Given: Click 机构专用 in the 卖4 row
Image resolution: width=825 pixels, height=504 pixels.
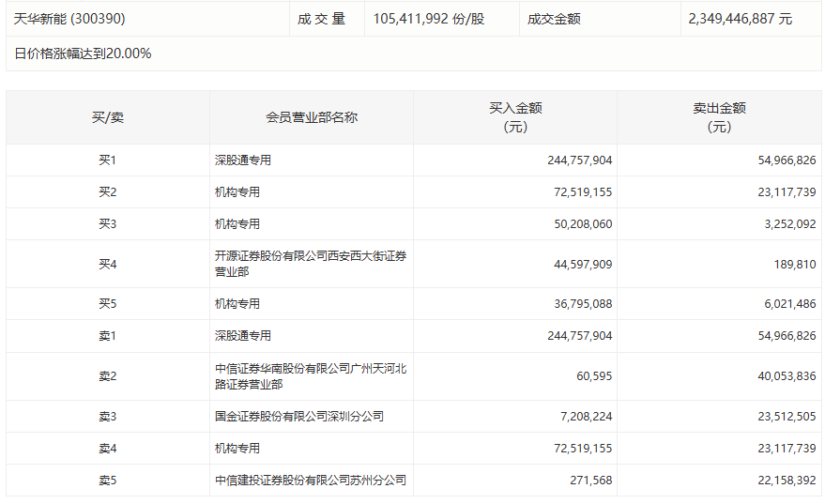Looking at the screenshot, I should 237,449.
